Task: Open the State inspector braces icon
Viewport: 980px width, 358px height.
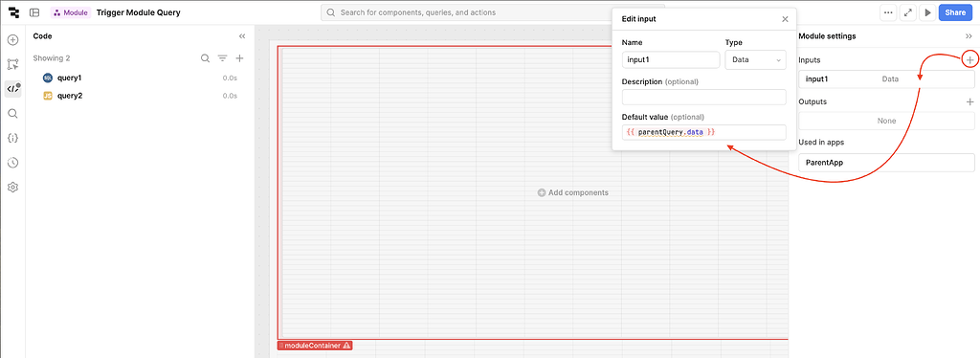Action: [12, 138]
